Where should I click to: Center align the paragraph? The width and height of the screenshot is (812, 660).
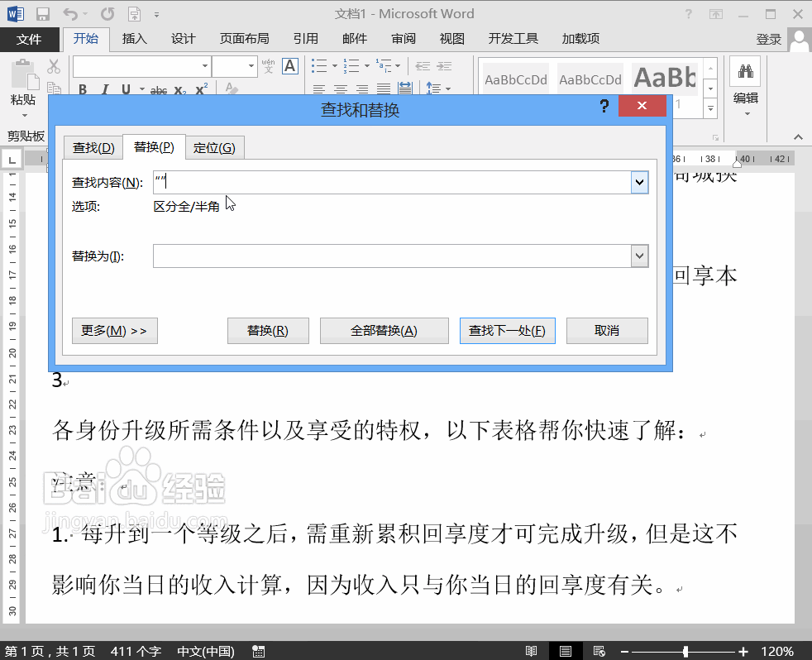coord(341,88)
